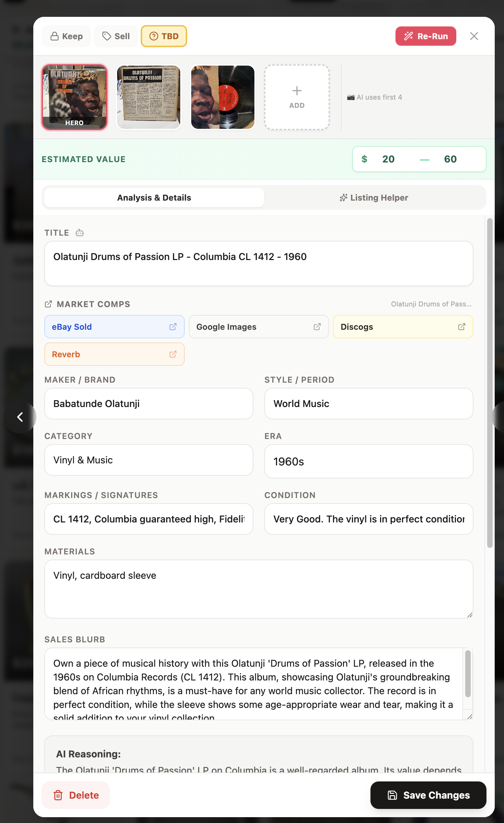Open Reverb market comps link
The height and width of the screenshot is (823, 504).
[x=114, y=354]
